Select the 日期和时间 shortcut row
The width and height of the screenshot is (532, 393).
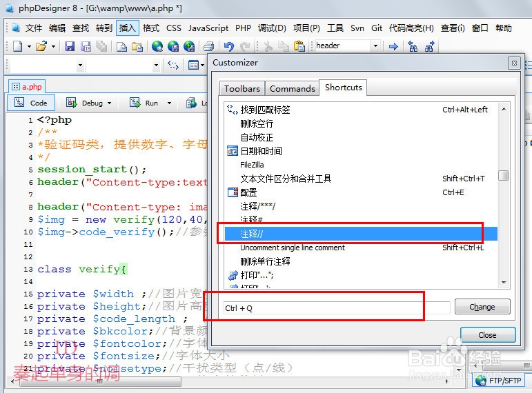pos(361,151)
